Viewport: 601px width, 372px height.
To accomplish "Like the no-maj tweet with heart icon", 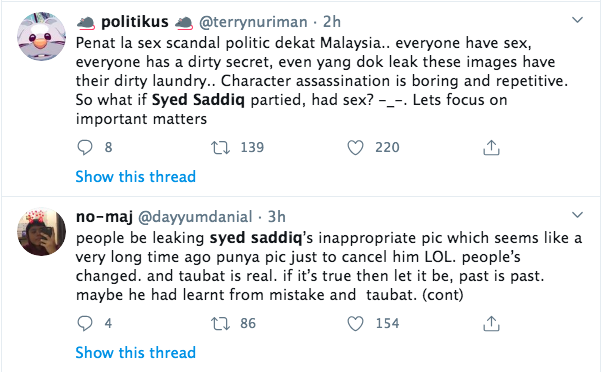I will point(355,323).
